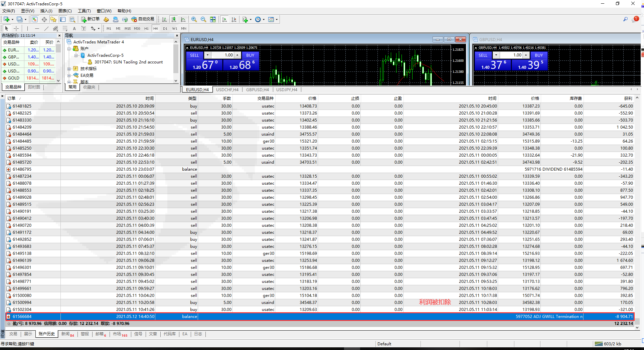Click the SELL button on EURUSD chart

coord(194,55)
